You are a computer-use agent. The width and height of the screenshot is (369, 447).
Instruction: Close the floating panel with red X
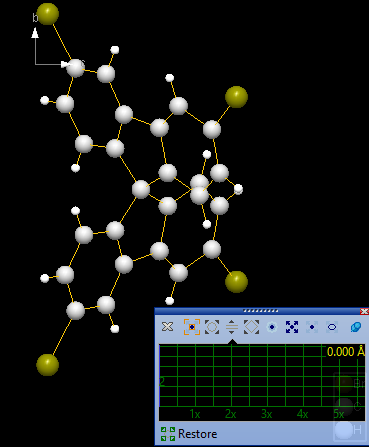(364, 311)
